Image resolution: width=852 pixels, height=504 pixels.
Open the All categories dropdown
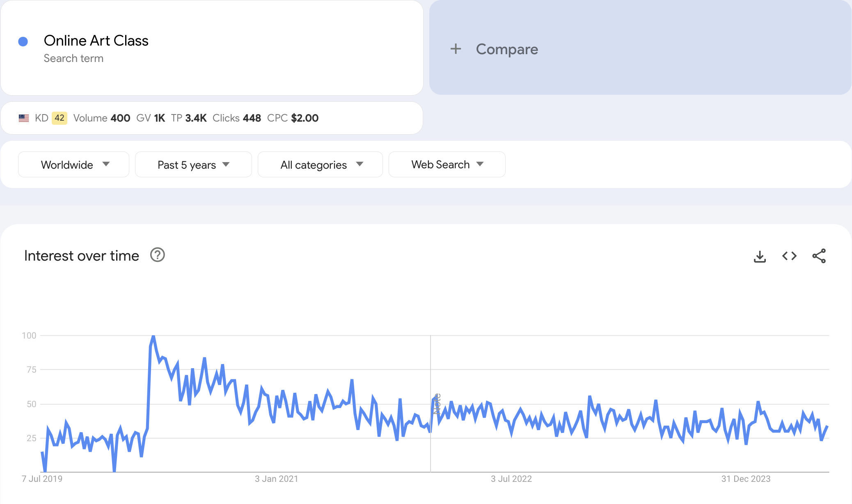320,165
